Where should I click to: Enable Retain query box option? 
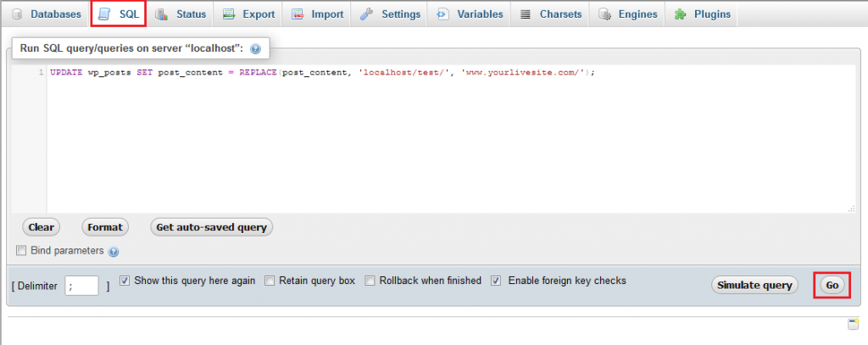[270, 281]
